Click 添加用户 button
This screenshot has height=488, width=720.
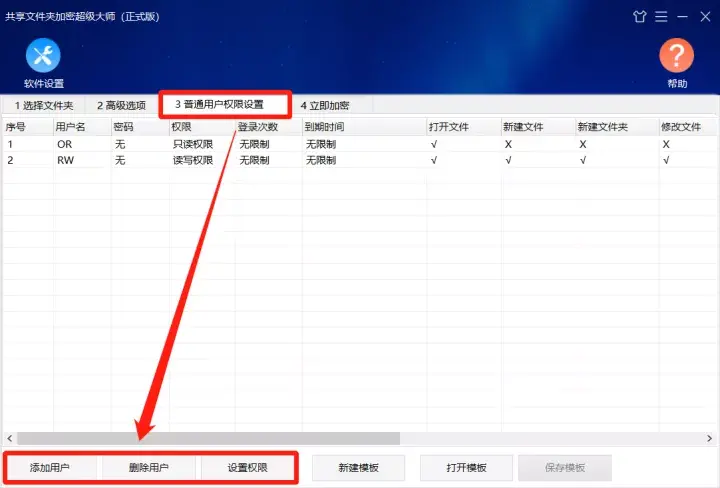[x=50, y=467]
